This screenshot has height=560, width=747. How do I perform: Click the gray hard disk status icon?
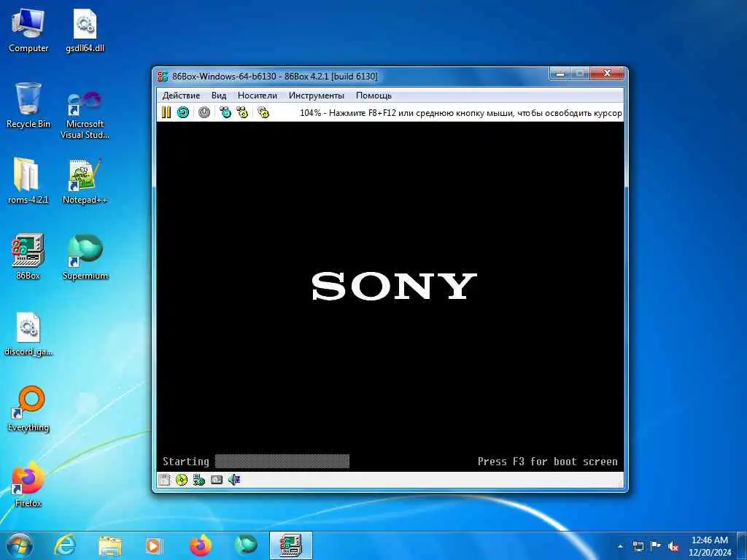(x=217, y=480)
